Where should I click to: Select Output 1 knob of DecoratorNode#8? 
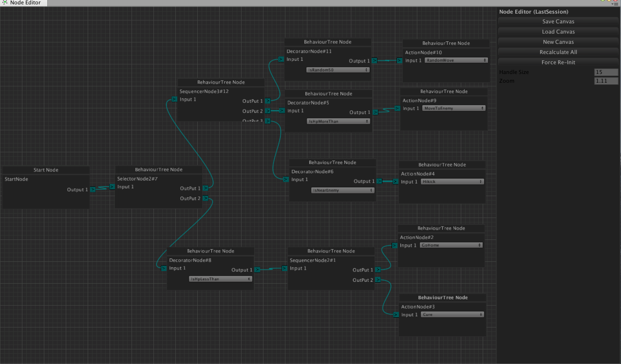[x=257, y=270]
